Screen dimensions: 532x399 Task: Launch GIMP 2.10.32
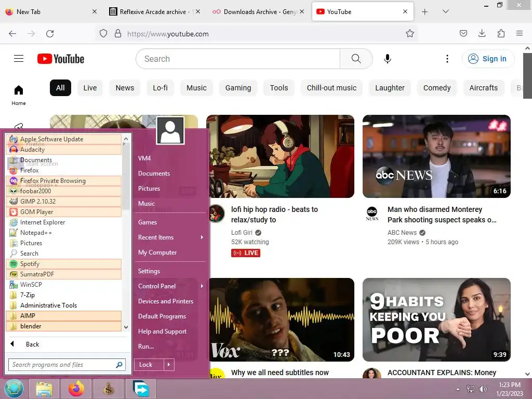[64, 202]
